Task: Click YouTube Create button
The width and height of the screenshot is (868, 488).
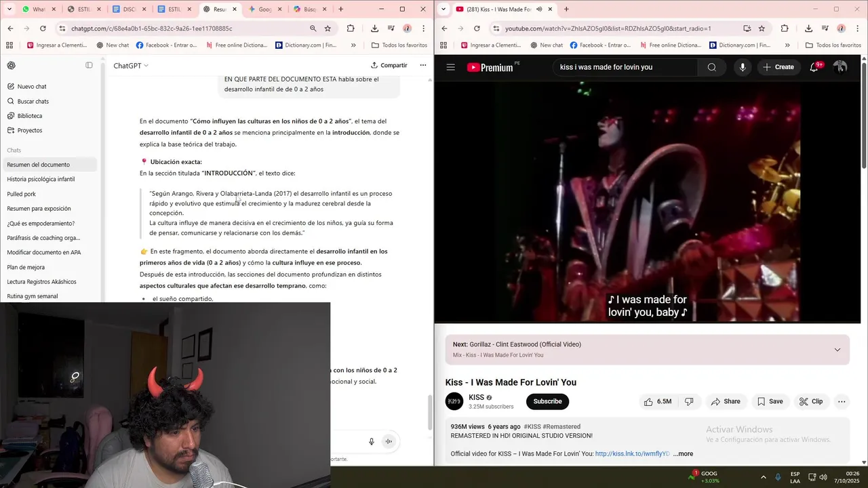Action: click(778, 67)
